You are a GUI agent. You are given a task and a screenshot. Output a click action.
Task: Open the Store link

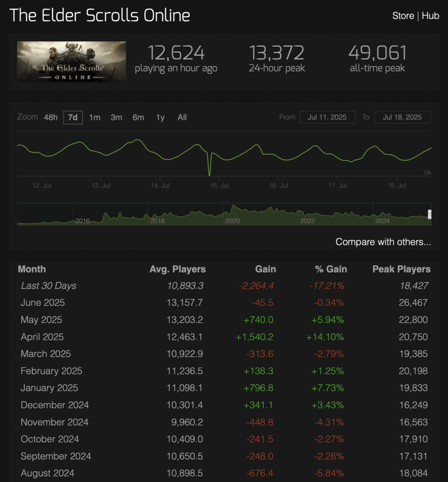pos(403,16)
